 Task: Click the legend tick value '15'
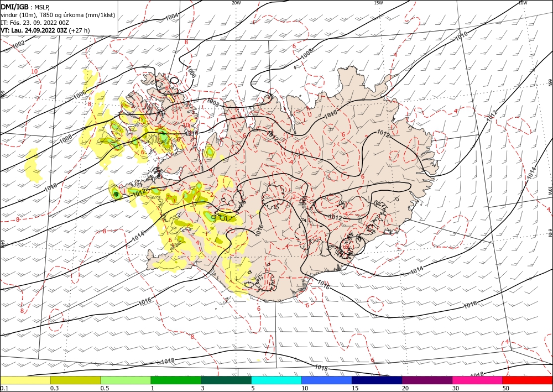pyautogui.click(x=355, y=388)
